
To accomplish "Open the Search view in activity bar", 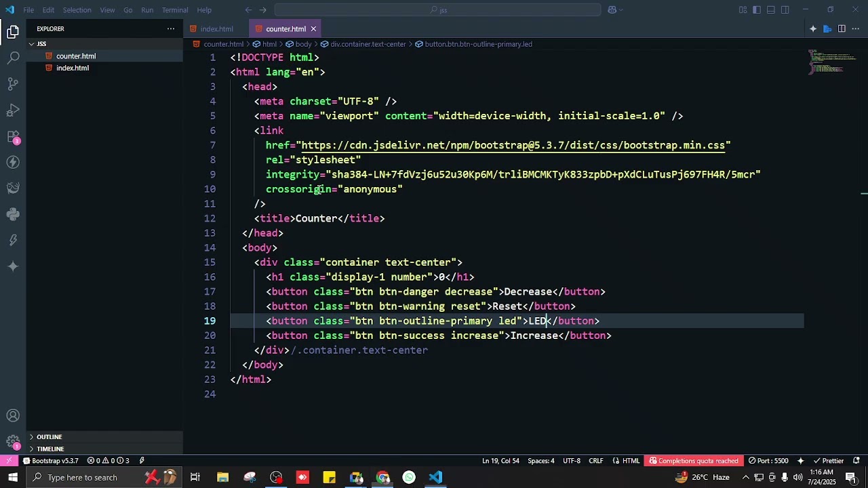I will (13, 58).
